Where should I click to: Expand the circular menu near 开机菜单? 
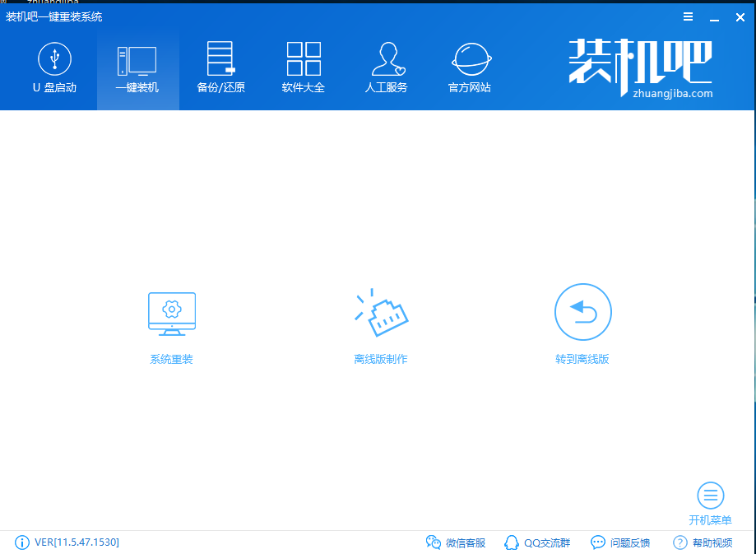[x=710, y=496]
